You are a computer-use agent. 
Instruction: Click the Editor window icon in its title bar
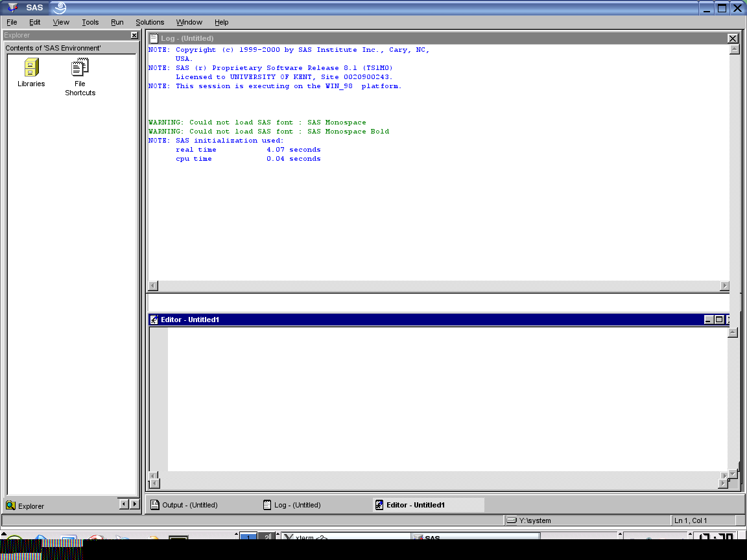154,319
